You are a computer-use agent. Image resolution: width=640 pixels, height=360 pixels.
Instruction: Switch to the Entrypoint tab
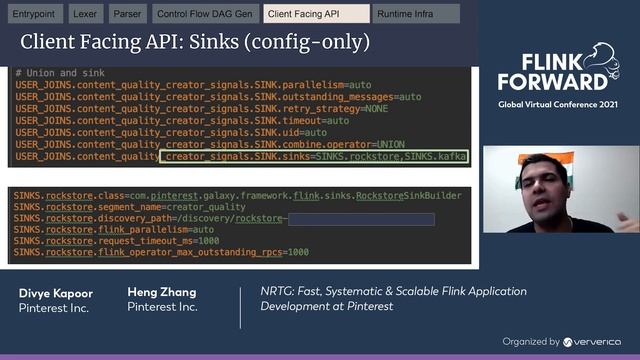pyautogui.click(x=35, y=14)
